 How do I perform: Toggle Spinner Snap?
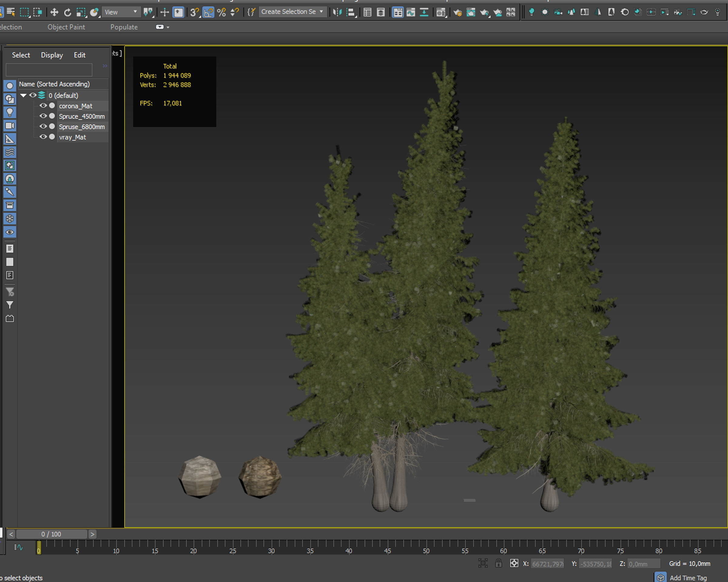pos(234,12)
